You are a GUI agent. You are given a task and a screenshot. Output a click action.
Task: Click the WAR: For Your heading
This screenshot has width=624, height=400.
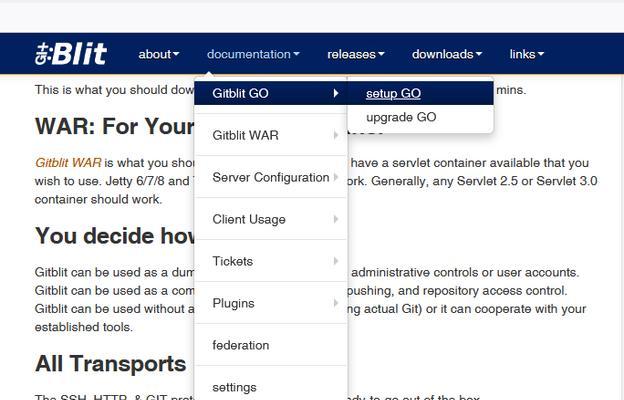coord(115,126)
